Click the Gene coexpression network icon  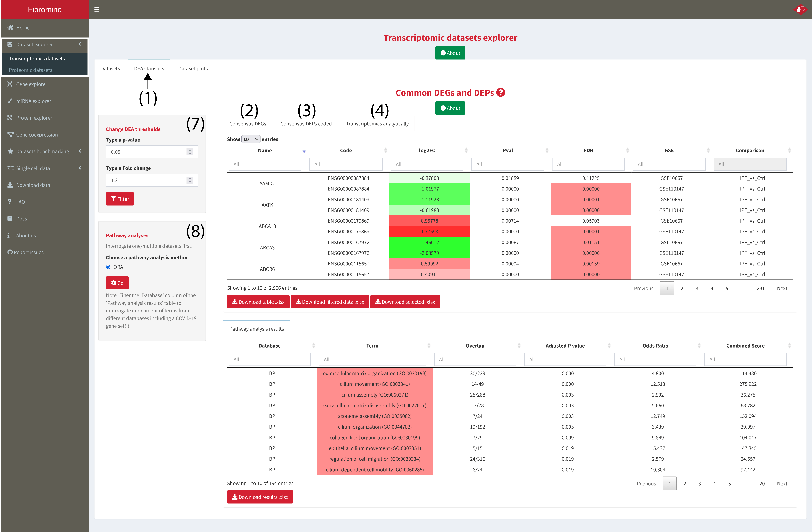[x=10, y=135]
